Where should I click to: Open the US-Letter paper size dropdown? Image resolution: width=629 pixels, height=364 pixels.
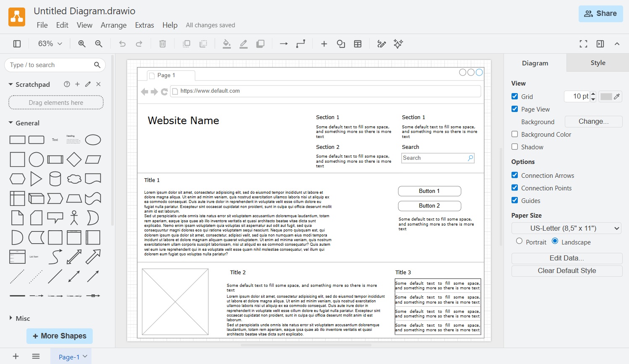566,228
